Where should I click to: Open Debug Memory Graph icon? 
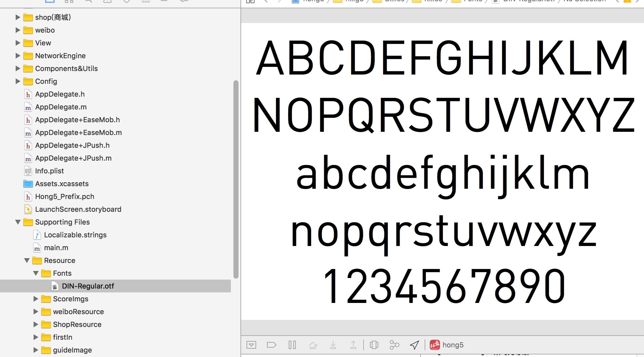394,345
